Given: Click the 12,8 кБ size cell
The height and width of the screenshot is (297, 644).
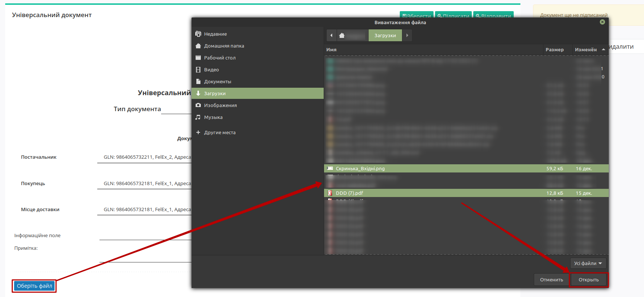Looking at the screenshot, I should [x=555, y=193].
